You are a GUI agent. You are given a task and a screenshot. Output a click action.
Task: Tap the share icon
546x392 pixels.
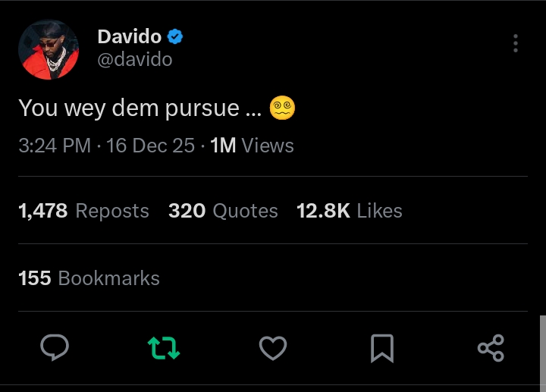coord(491,348)
